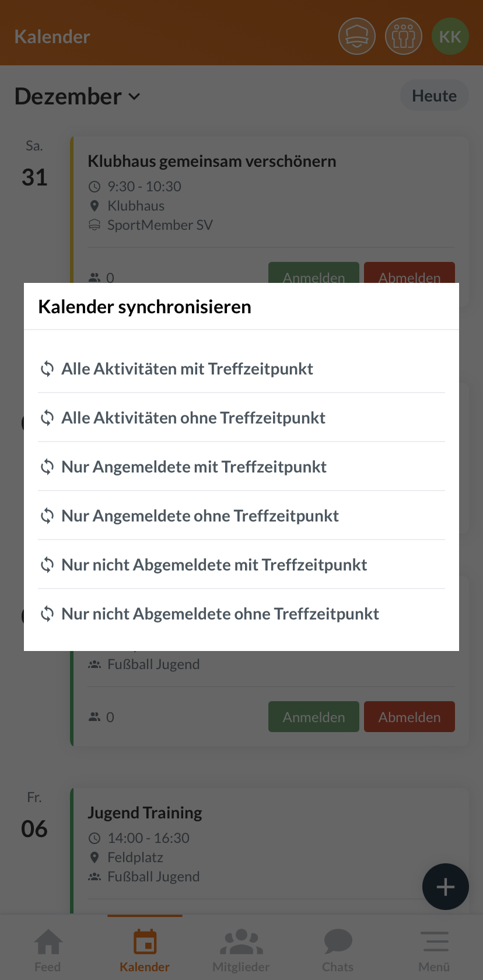Viewport: 483px width, 980px height.
Task: Open the group/teams icon in top bar
Action: point(403,36)
